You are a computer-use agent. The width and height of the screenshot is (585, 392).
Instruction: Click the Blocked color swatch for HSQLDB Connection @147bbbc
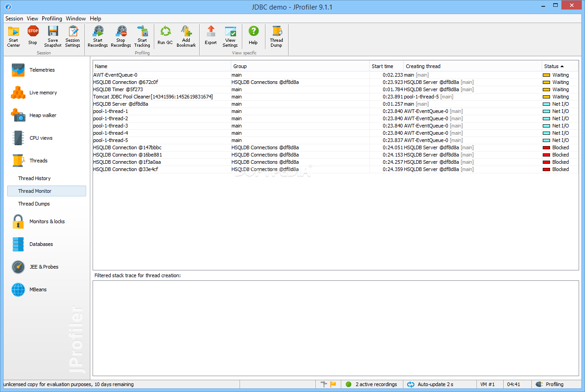[x=546, y=147]
